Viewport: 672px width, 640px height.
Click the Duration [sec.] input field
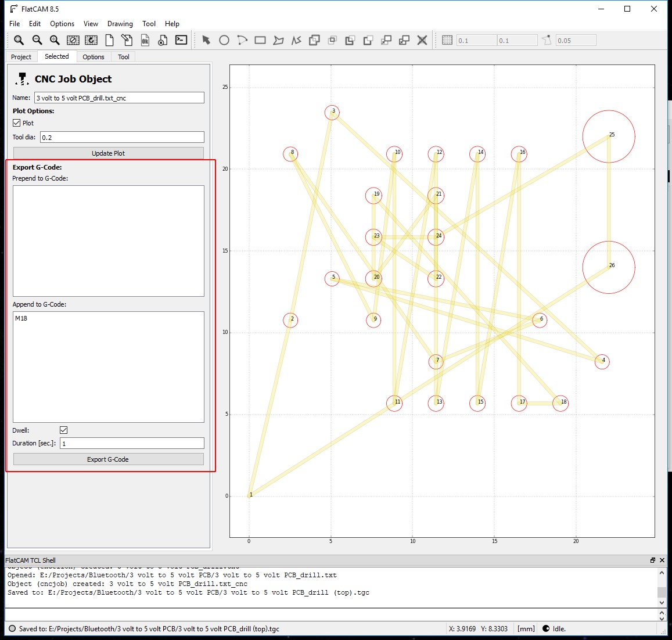click(x=132, y=443)
